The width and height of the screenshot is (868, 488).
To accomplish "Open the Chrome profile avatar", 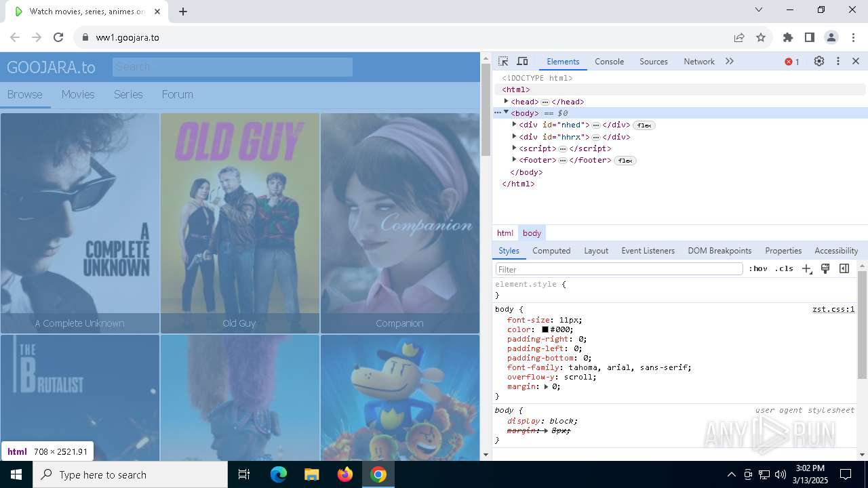I will (x=831, y=37).
